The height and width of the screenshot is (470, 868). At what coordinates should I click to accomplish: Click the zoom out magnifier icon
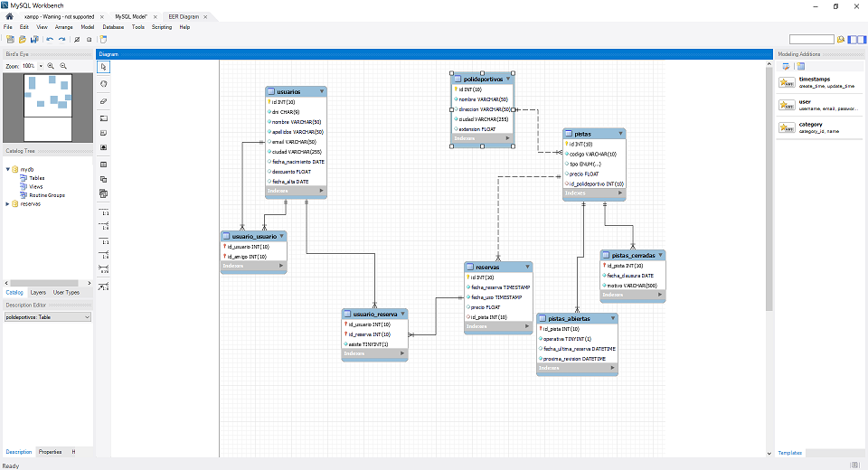click(63, 67)
